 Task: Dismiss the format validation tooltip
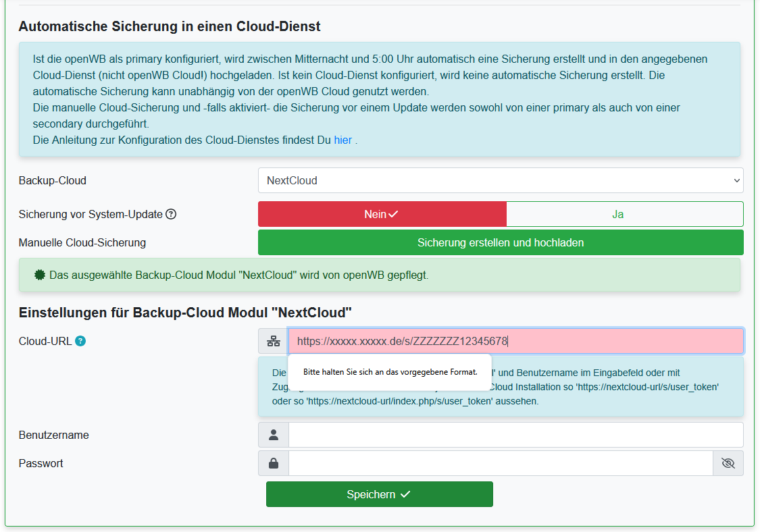[390, 373]
